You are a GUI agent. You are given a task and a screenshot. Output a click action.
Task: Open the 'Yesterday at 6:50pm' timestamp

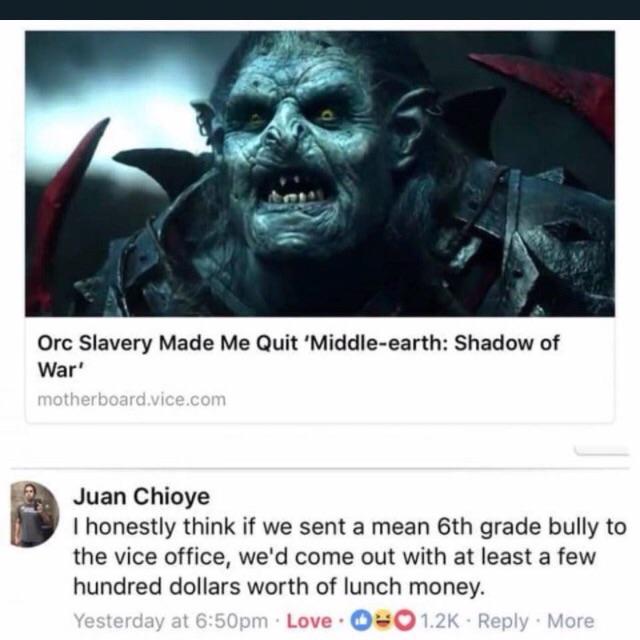171,621
